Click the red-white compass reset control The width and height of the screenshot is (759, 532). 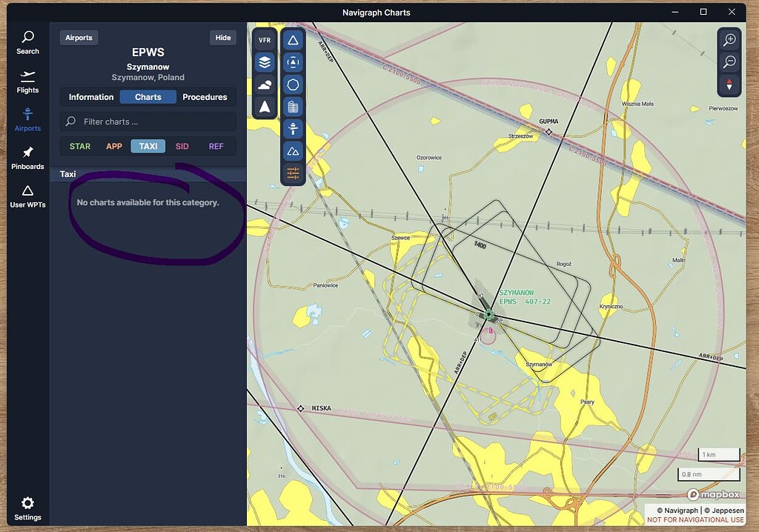(729, 85)
